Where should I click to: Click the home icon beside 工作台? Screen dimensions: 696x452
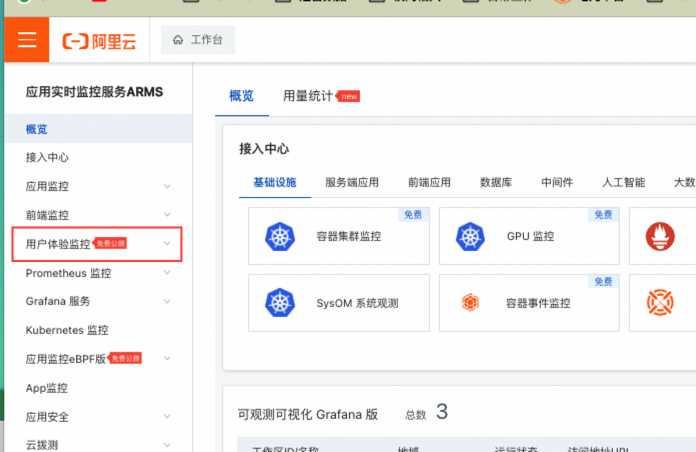[178, 40]
